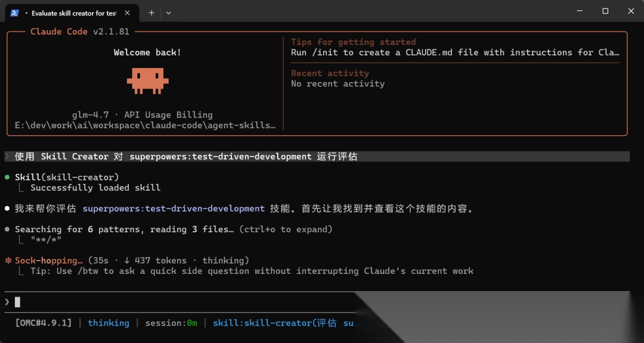Image resolution: width=644 pixels, height=343 pixels.
Task: Click the orange asterisk spinner icon
Action: point(7,261)
